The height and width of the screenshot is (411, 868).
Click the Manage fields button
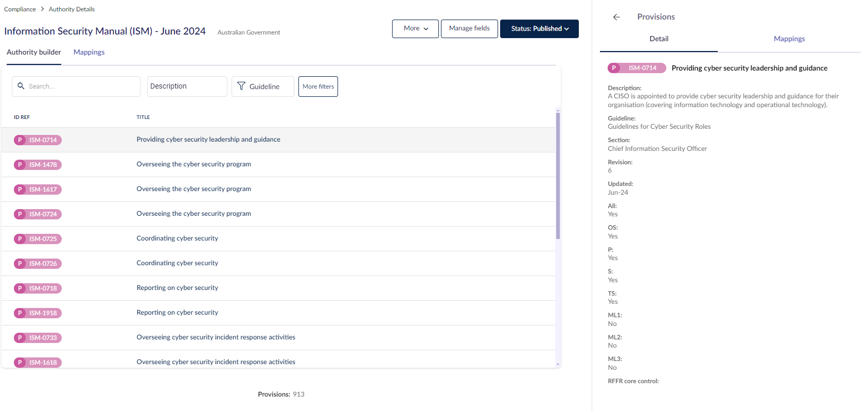pyautogui.click(x=469, y=29)
